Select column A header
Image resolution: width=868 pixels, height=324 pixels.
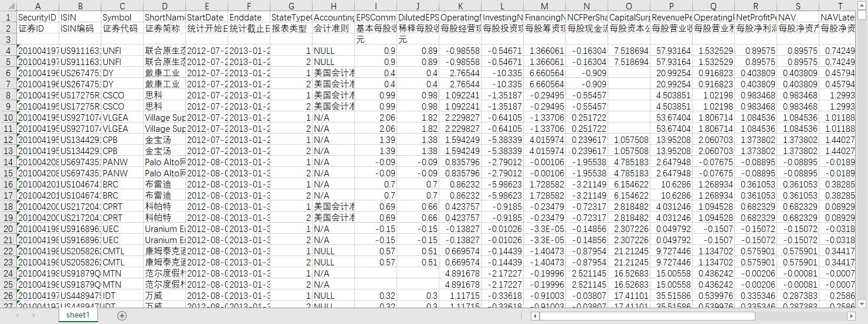[x=38, y=6]
